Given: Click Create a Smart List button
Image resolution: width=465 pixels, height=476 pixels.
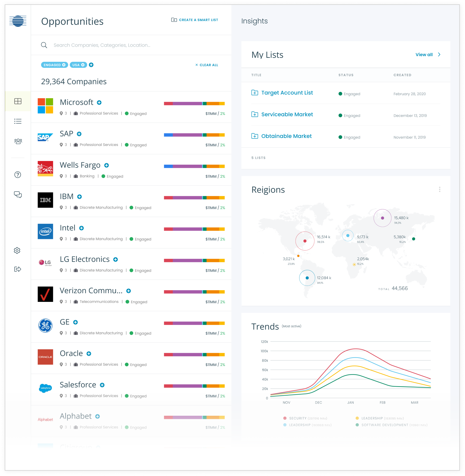Looking at the screenshot, I should click(x=195, y=20).
